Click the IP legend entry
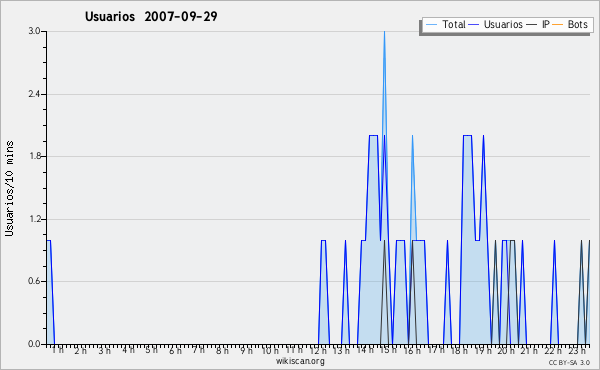This screenshot has width=600, height=370. tap(538, 24)
